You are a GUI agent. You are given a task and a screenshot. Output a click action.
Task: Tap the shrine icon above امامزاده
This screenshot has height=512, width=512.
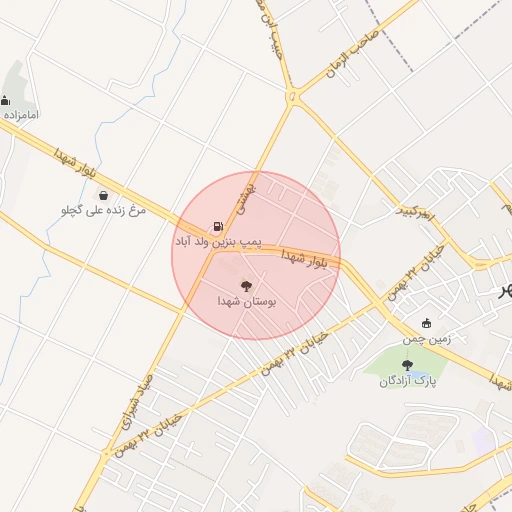[5, 100]
